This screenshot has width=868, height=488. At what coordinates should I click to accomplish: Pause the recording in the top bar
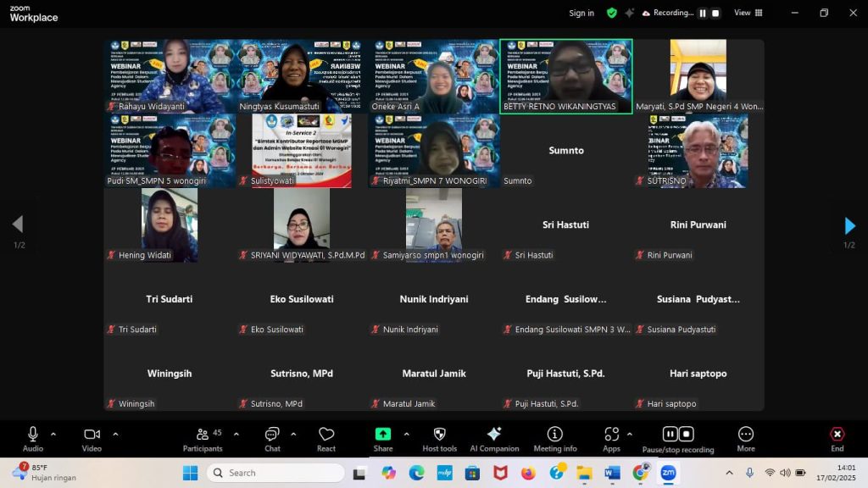click(702, 13)
